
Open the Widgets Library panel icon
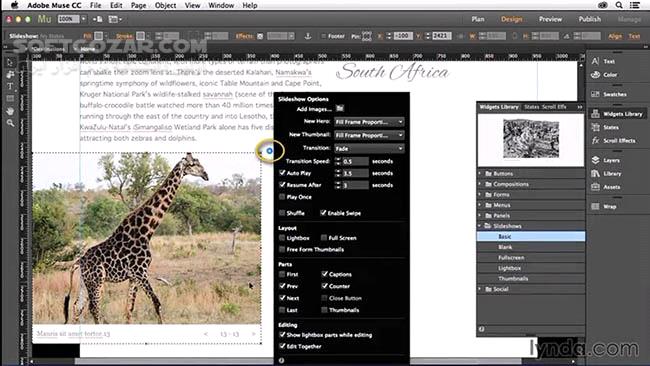(595, 114)
